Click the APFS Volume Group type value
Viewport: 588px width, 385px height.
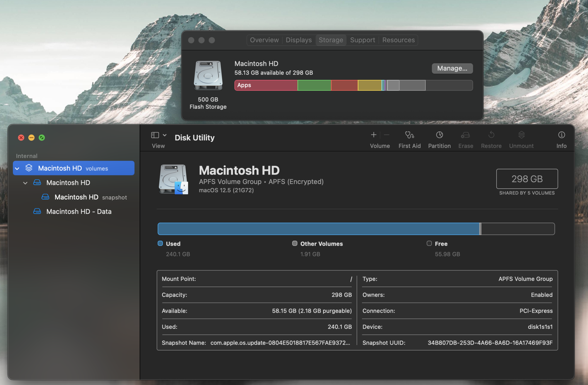[x=525, y=279]
